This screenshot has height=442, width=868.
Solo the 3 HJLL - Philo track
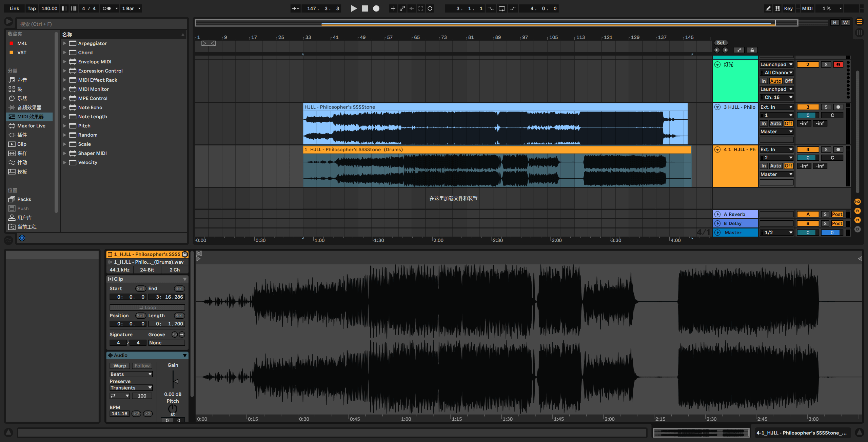826,107
